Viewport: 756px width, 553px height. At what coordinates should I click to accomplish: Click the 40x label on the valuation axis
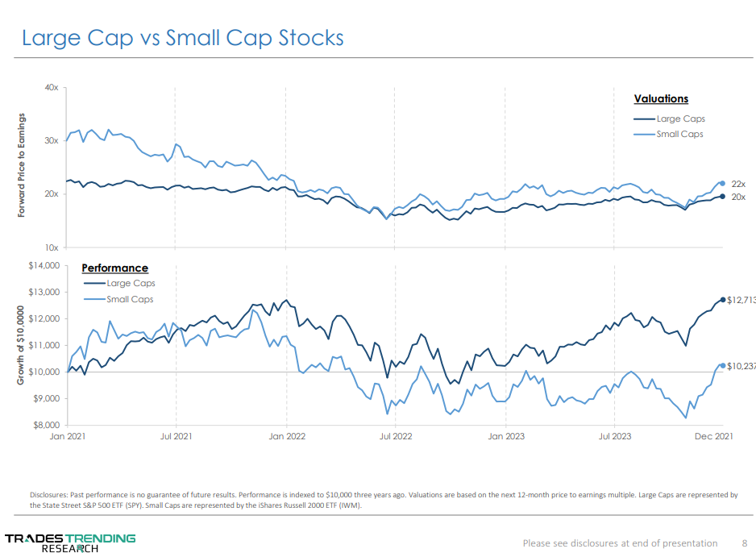51,87
